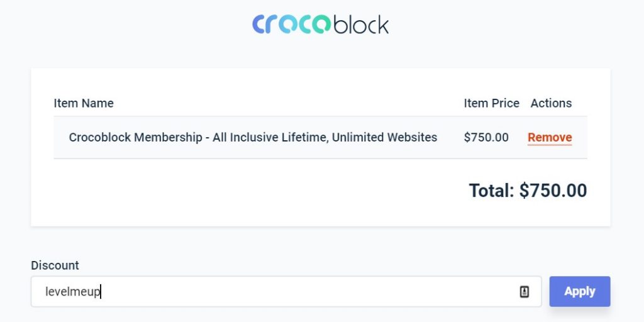Click empty space right of levelmeup text
Image resolution: width=644 pixels, height=322 pixels.
click(308, 292)
